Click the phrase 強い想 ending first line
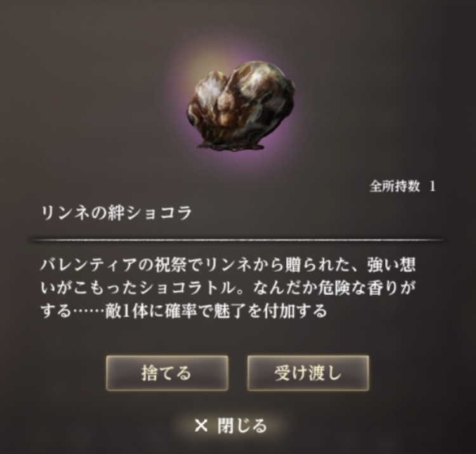The height and width of the screenshot is (454, 476). point(392,265)
